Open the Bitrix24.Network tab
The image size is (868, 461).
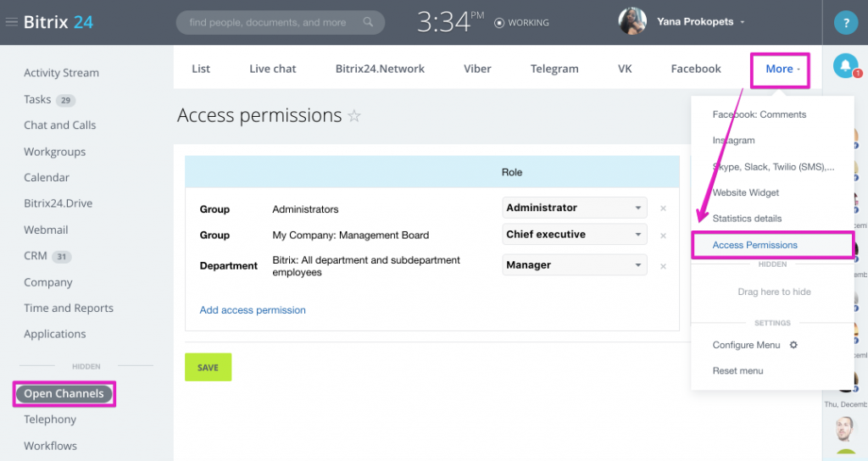pyautogui.click(x=380, y=69)
